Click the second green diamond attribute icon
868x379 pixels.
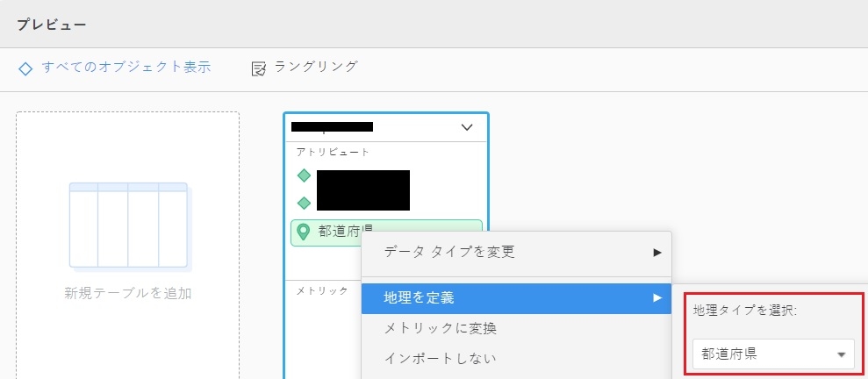pos(305,203)
